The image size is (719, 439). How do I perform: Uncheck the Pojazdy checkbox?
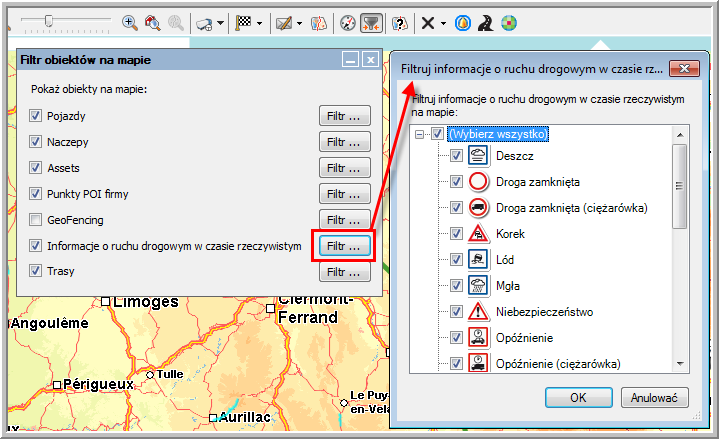(x=37, y=117)
